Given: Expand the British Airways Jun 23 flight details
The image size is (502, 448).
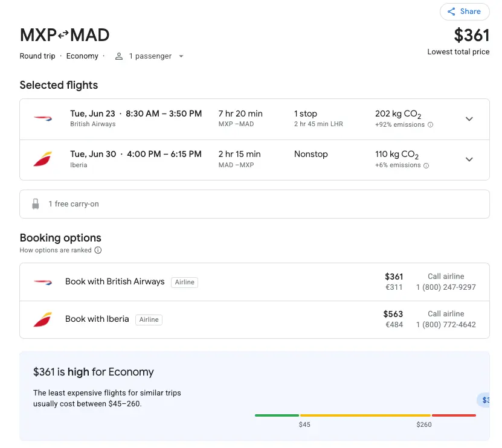Looking at the screenshot, I should click(469, 119).
